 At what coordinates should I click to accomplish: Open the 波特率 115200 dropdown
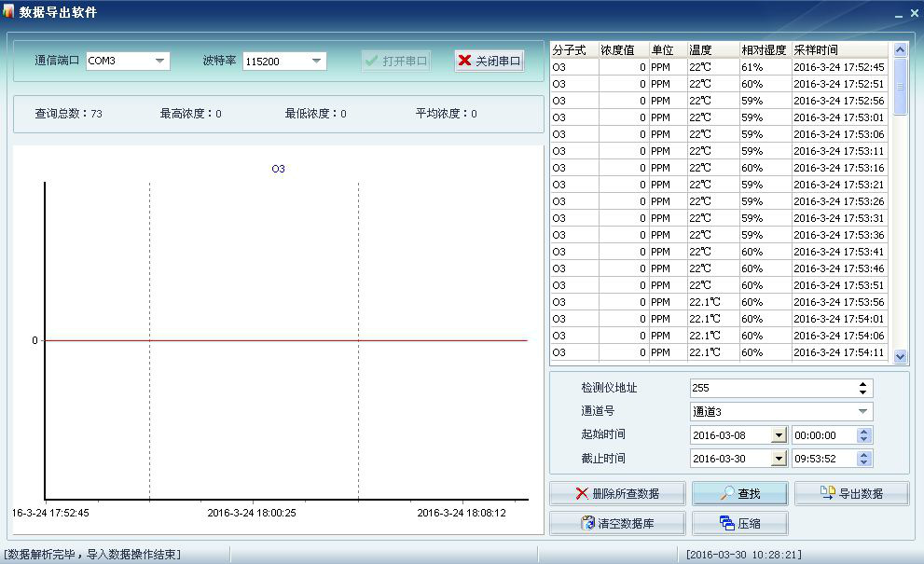click(x=316, y=61)
